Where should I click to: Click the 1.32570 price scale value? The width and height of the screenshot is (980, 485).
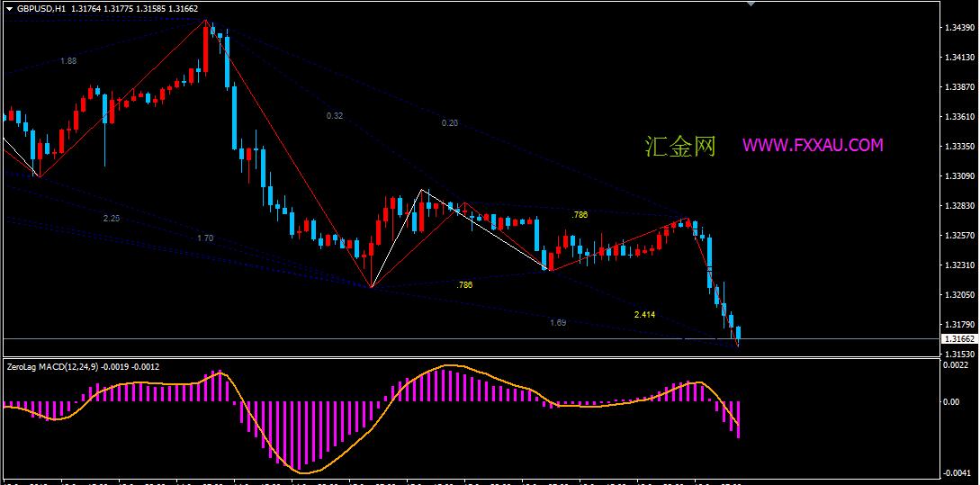(958, 236)
